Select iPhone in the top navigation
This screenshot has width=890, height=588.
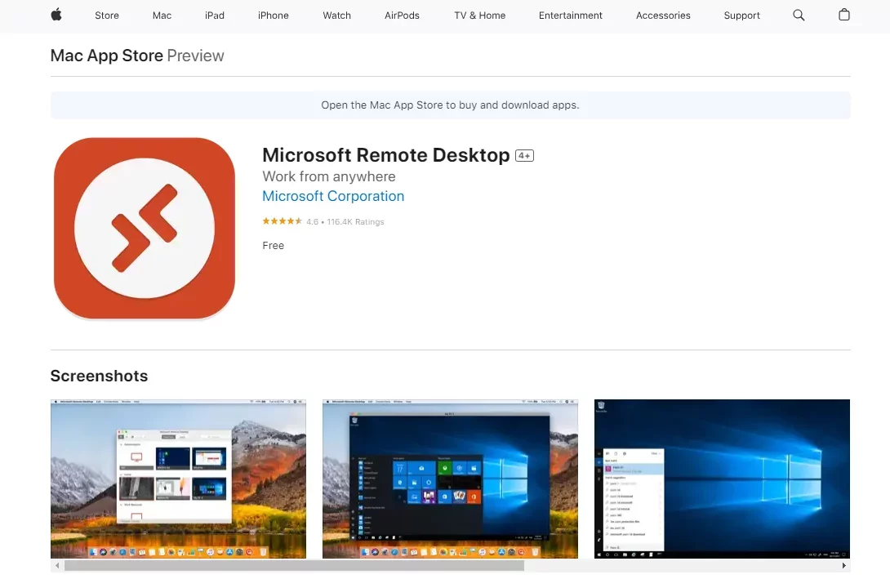(x=273, y=16)
